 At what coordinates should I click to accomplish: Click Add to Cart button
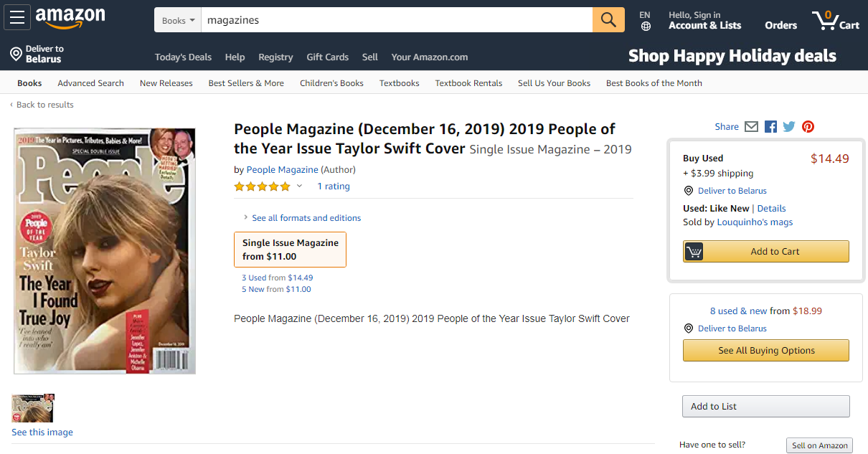[765, 252]
